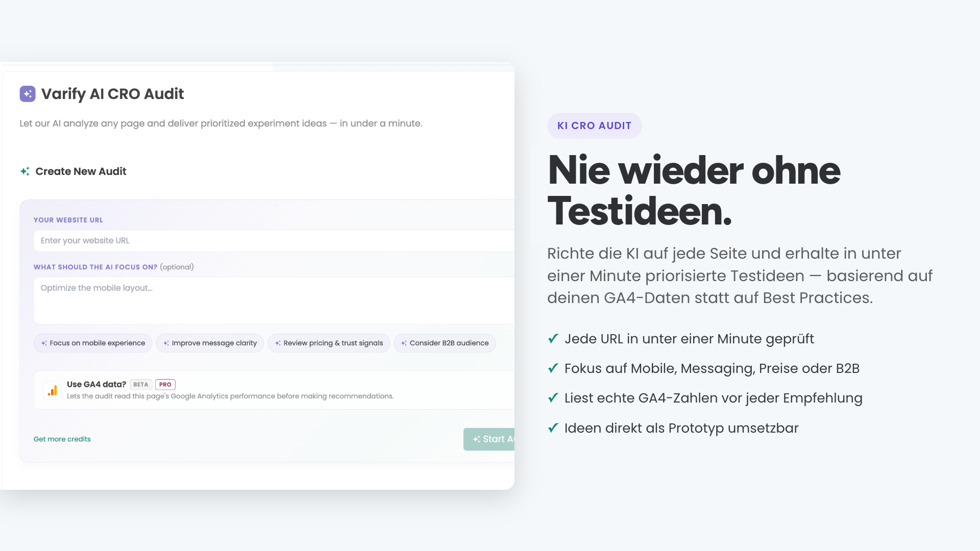Click the BETA badge next to Use GA4 data

pyautogui.click(x=141, y=385)
